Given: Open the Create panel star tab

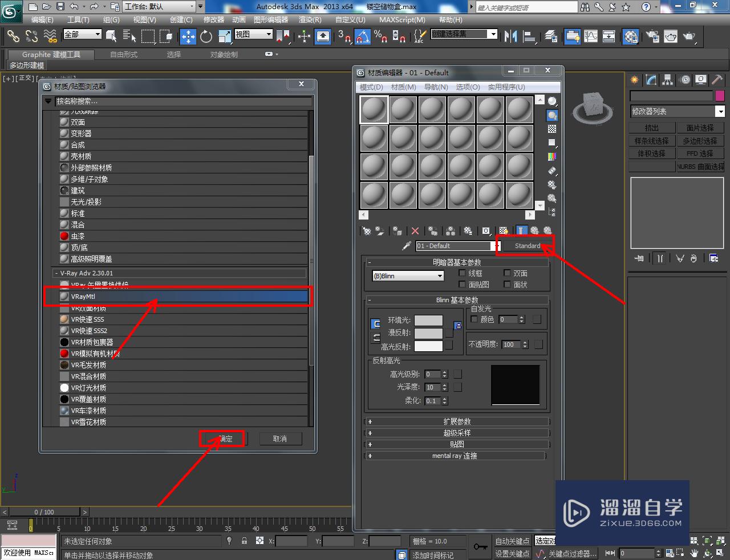Looking at the screenshot, I should [x=635, y=80].
